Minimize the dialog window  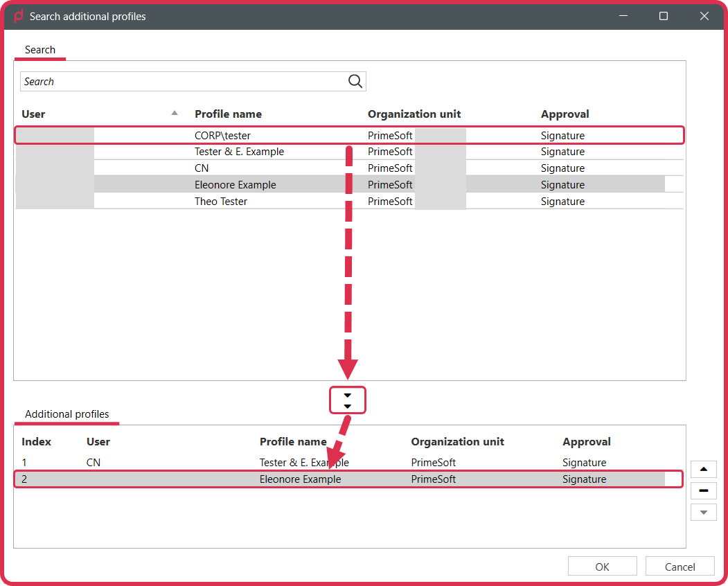tap(623, 16)
